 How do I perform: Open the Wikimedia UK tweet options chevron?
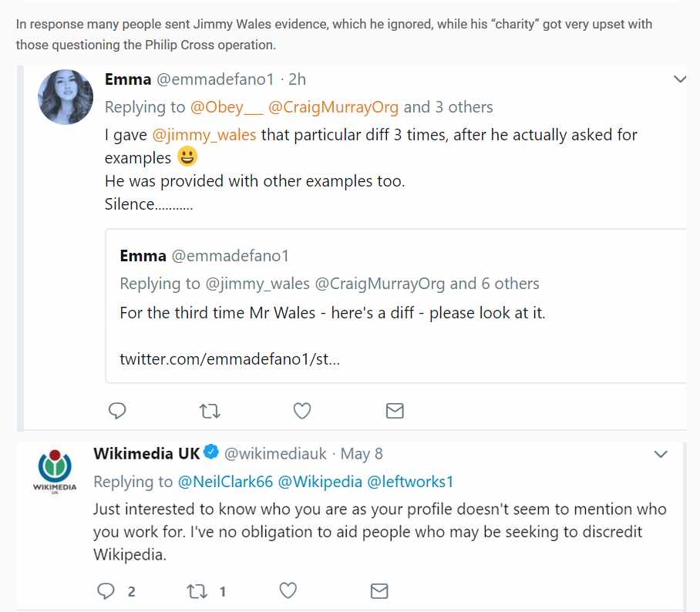(661, 454)
